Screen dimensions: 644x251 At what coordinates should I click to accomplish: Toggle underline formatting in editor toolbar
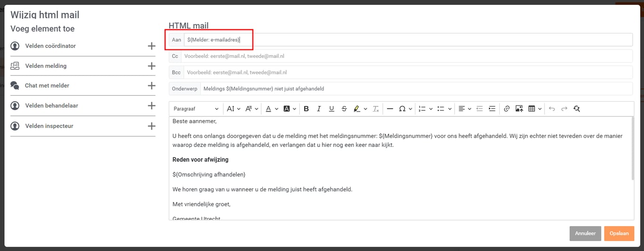click(x=331, y=109)
